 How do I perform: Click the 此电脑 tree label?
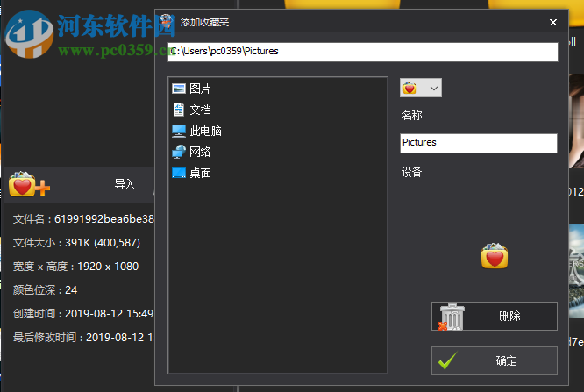[x=205, y=131]
